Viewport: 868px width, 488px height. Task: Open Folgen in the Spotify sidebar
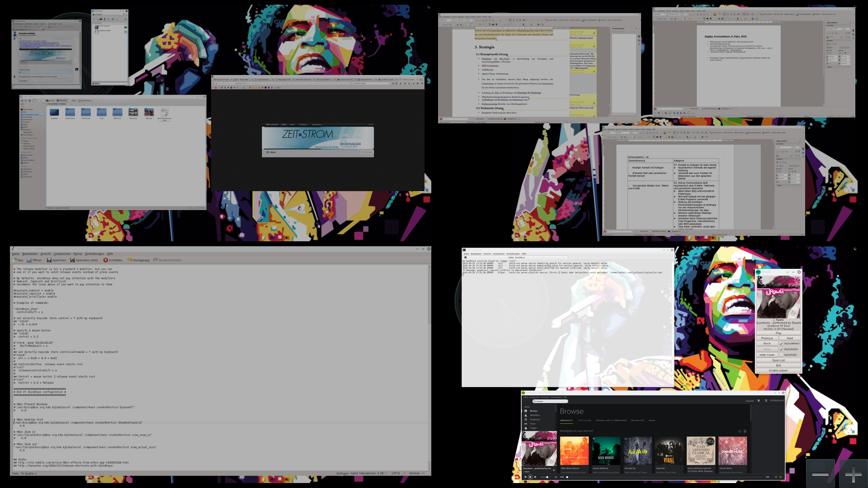pyautogui.click(x=533, y=428)
